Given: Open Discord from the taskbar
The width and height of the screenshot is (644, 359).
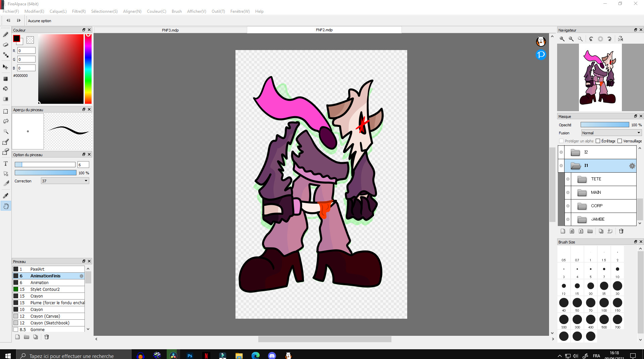Looking at the screenshot, I should 272,355.
